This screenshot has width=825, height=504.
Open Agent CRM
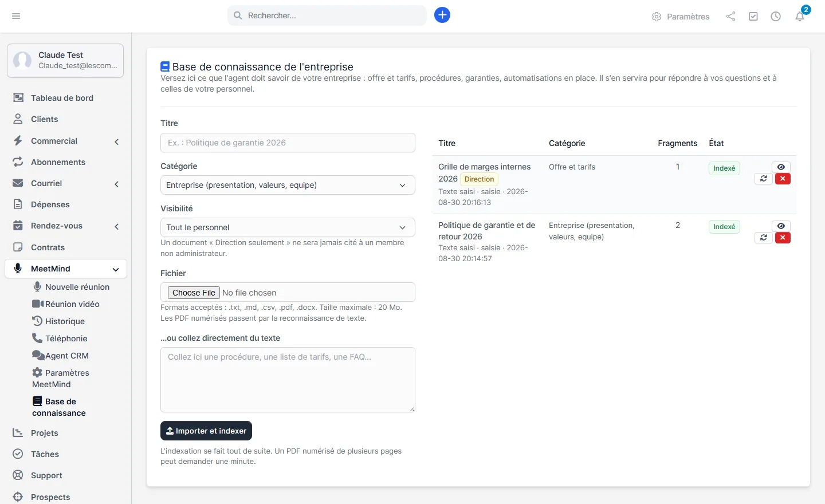coord(61,356)
